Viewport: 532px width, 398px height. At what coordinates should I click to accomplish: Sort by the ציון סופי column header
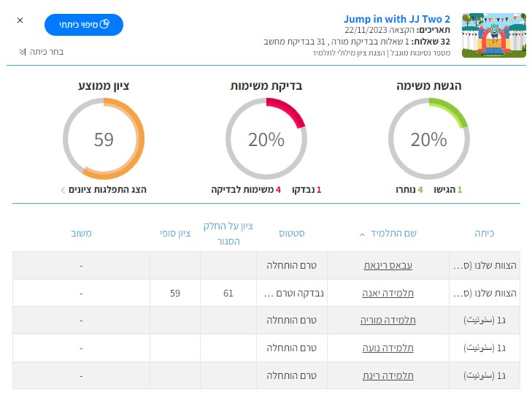click(x=175, y=233)
